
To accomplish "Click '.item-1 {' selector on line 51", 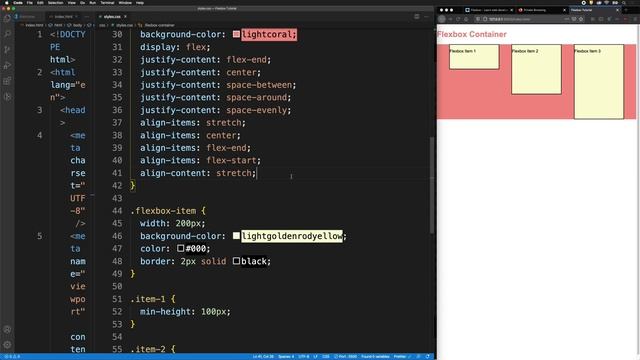I will tap(153, 299).
